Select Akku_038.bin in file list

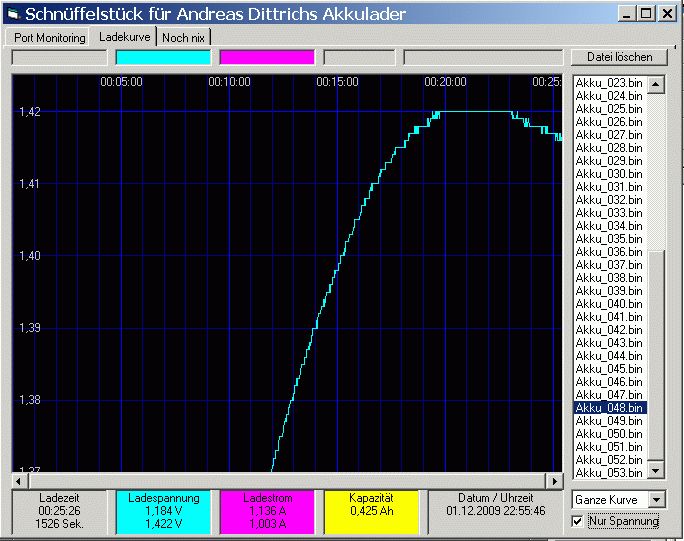pyautogui.click(x=609, y=278)
